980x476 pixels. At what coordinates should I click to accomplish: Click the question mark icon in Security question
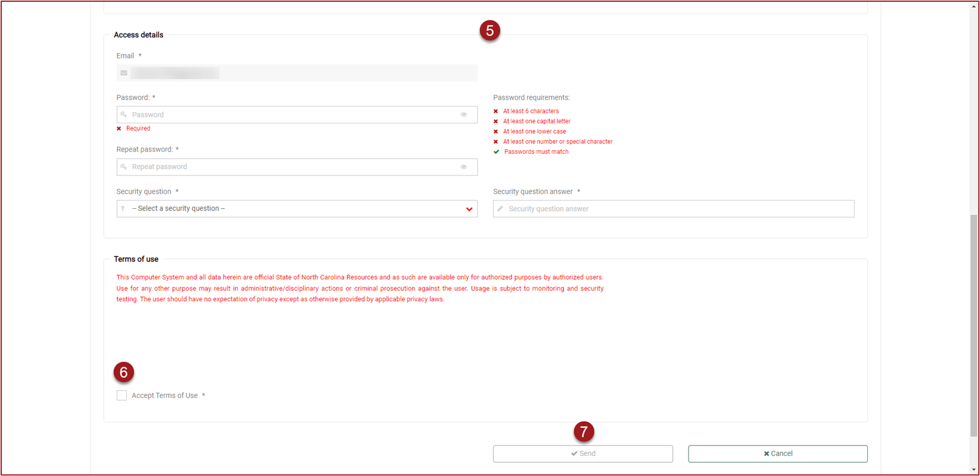coord(123,209)
